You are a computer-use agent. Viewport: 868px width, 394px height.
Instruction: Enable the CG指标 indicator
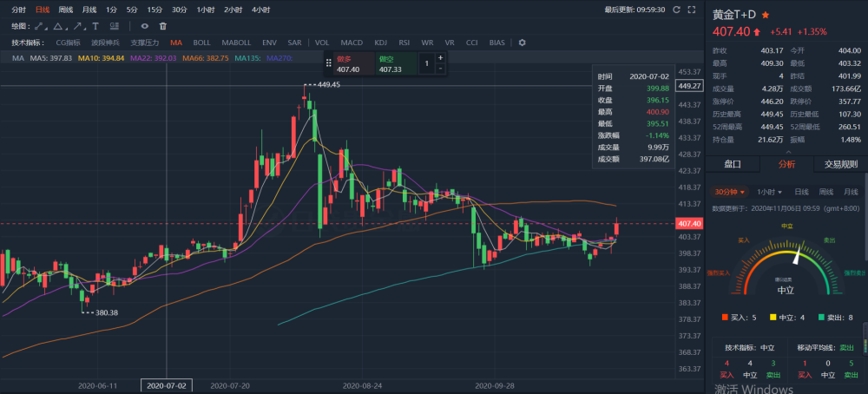(x=68, y=43)
